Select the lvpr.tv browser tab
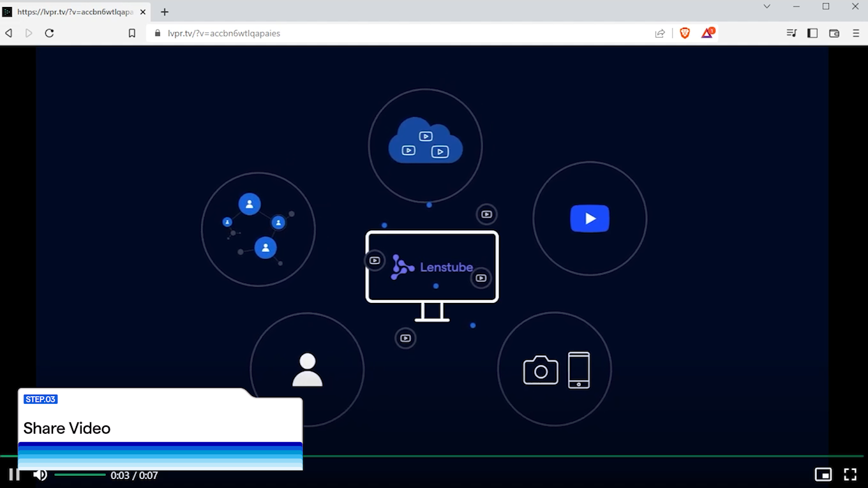 75,11
